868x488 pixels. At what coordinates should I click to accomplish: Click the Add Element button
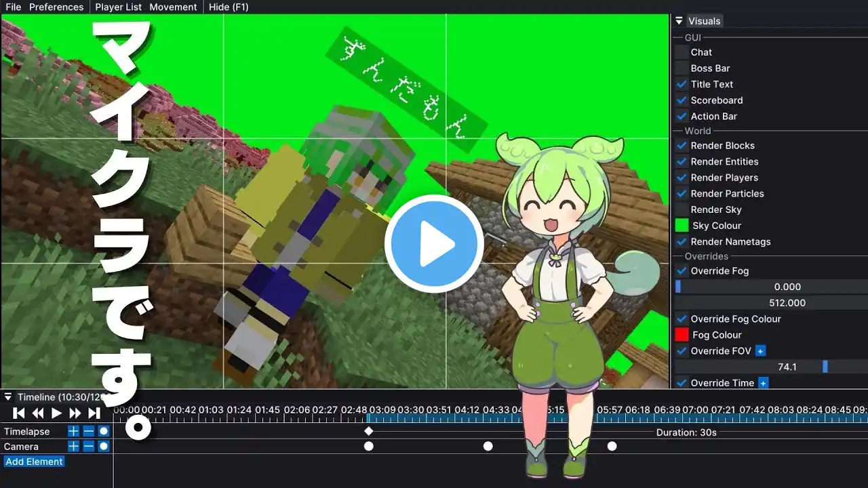pyautogui.click(x=34, y=462)
